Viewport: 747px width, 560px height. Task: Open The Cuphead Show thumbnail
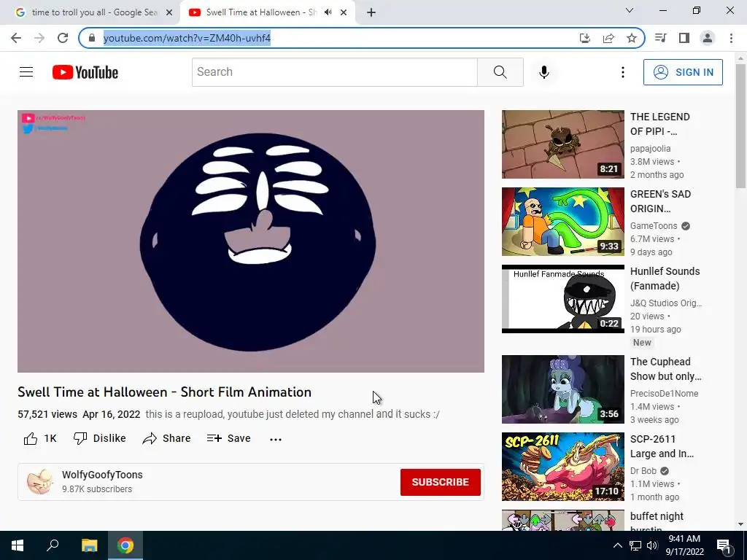[562, 389]
